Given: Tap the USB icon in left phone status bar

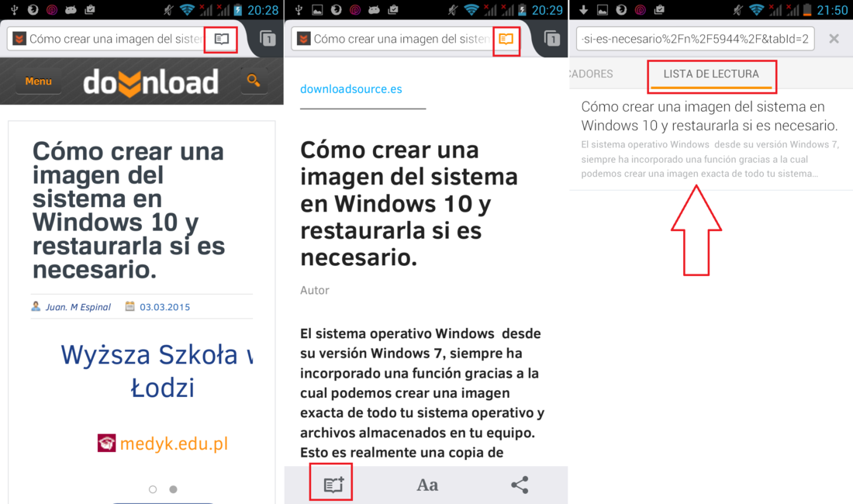Looking at the screenshot, I should click(14, 10).
